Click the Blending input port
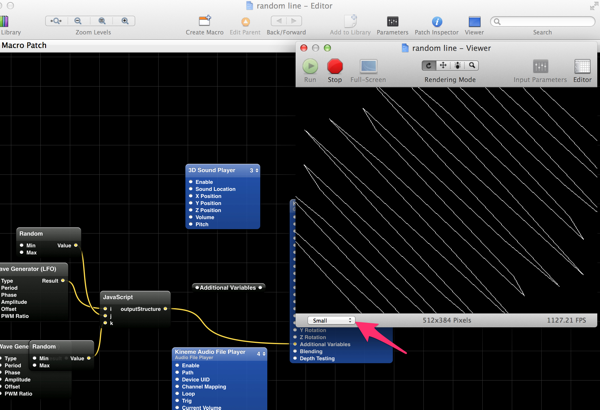 (295, 351)
